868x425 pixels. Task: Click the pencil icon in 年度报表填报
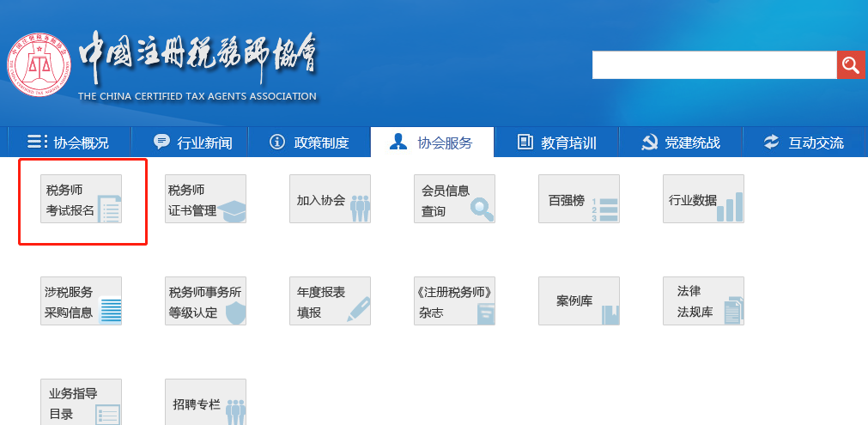[x=359, y=309]
